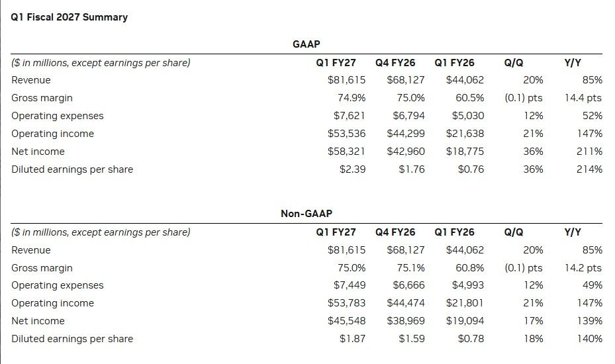The height and width of the screenshot is (364, 615).
Task: Select the Non-GAAP table title
Action: (307, 213)
